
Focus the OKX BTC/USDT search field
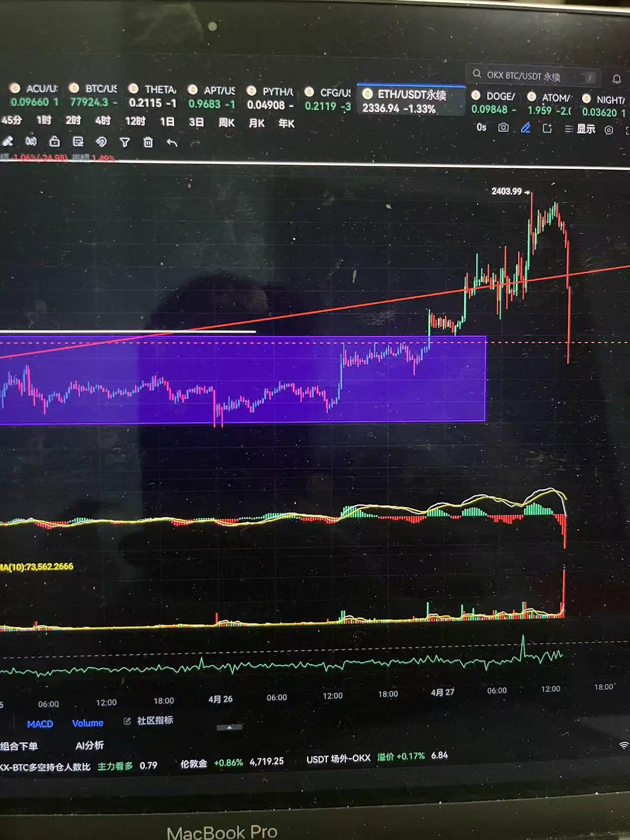(533, 76)
